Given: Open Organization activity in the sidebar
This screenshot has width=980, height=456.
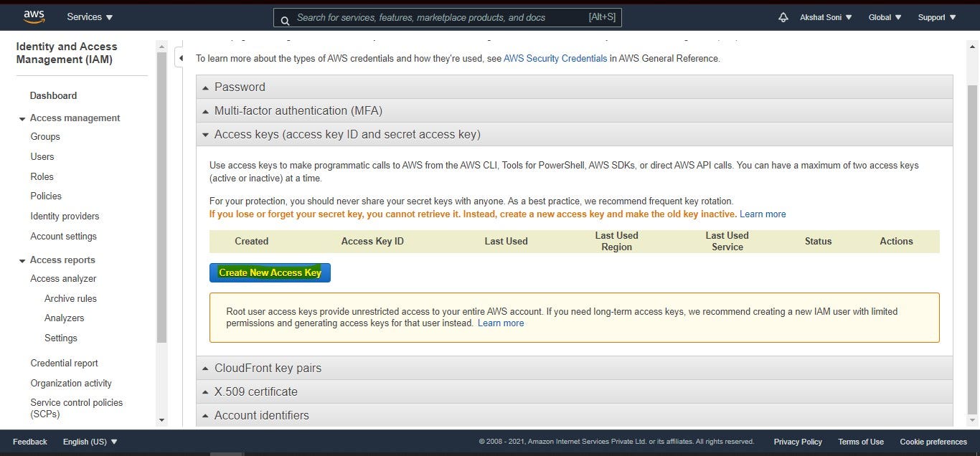Looking at the screenshot, I should click(71, 383).
